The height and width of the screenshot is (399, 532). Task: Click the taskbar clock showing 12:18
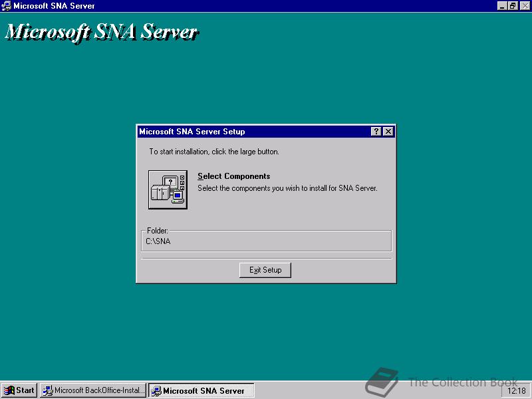click(516, 391)
